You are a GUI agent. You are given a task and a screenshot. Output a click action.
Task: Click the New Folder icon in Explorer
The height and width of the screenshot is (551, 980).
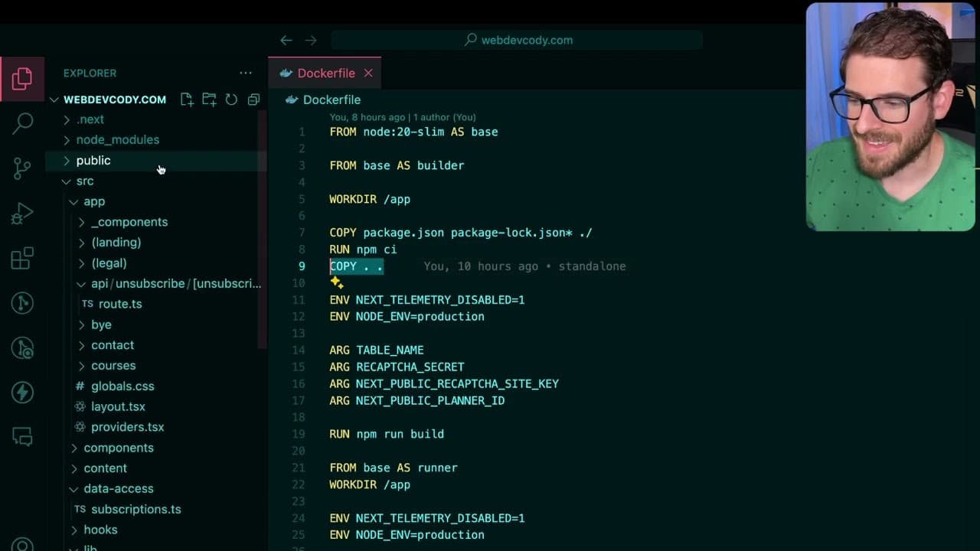[x=209, y=99]
